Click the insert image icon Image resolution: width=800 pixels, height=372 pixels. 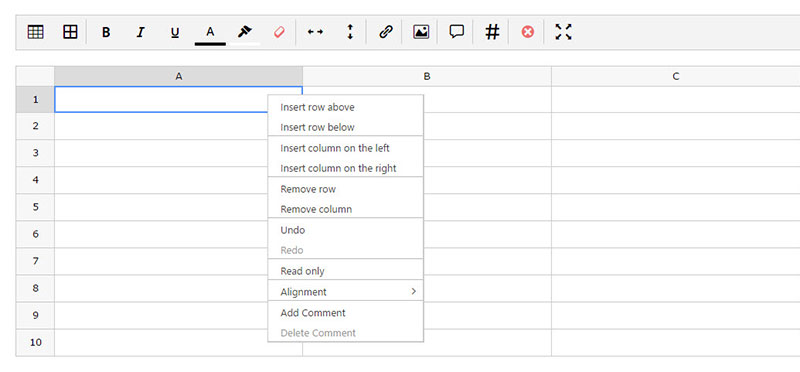(421, 32)
